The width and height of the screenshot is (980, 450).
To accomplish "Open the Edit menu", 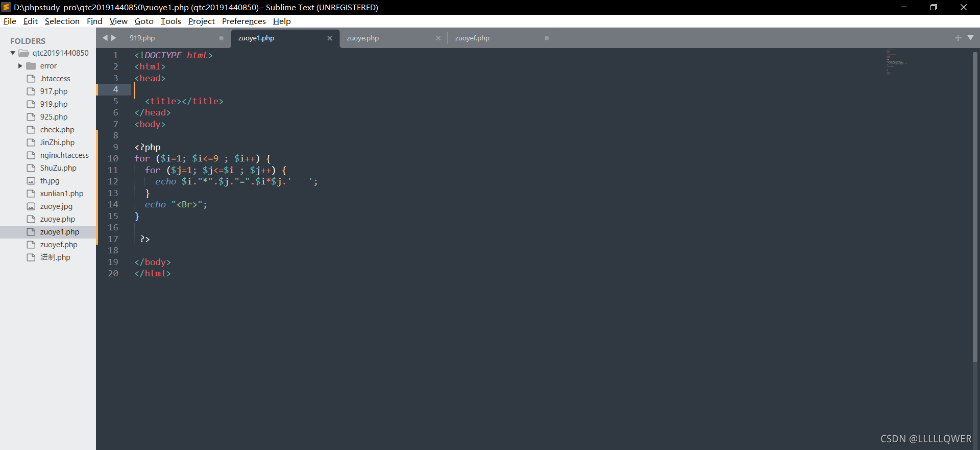I will [31, 21].
